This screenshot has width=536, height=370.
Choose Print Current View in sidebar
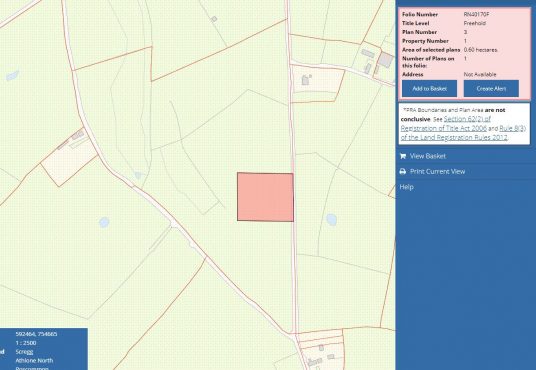click(438, 172)
